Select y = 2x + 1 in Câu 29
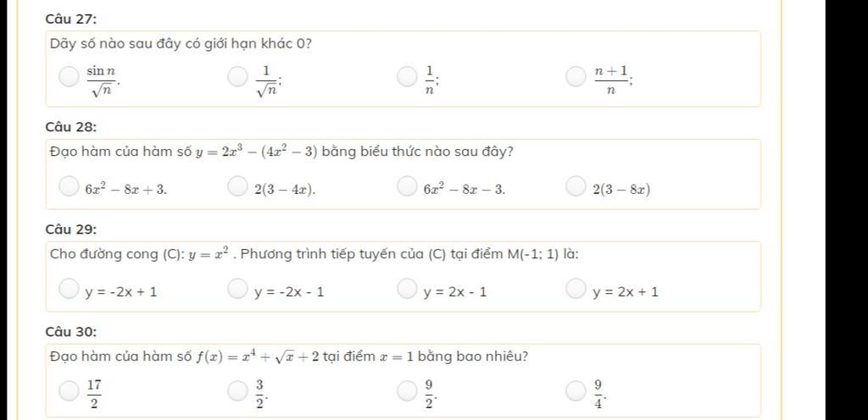 576,290
